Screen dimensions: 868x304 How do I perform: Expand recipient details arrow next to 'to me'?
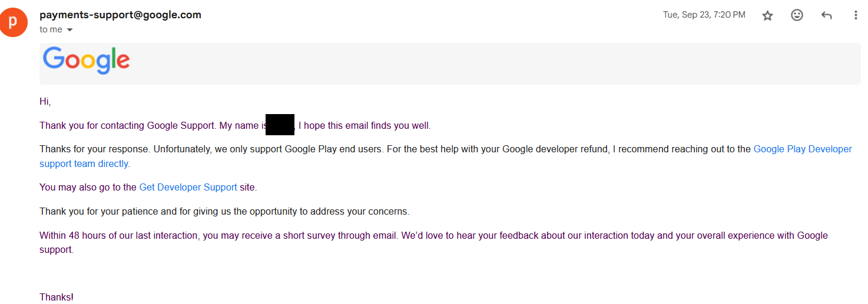coord(69,30)
